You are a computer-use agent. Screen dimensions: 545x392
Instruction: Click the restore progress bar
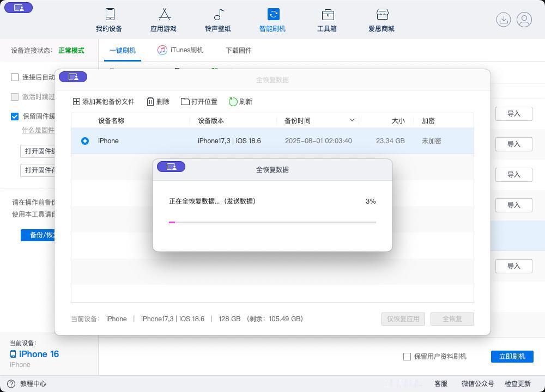[272, 222]
